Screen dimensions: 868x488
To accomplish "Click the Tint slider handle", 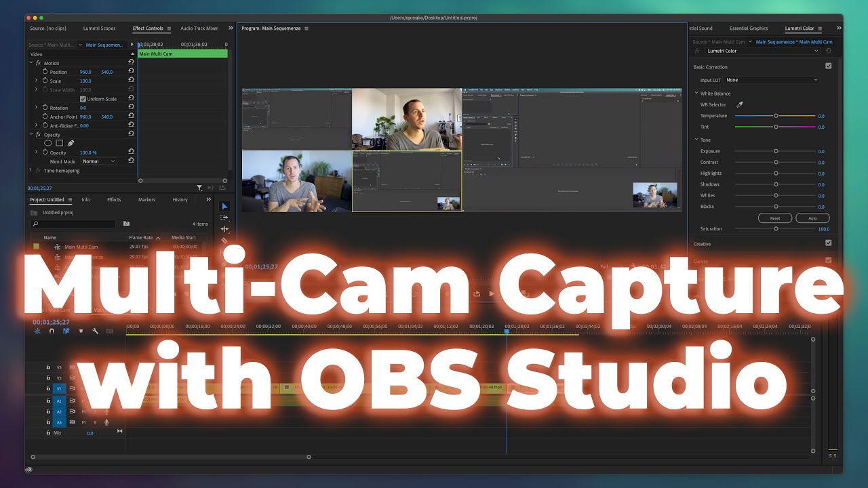I will point(776,127).
